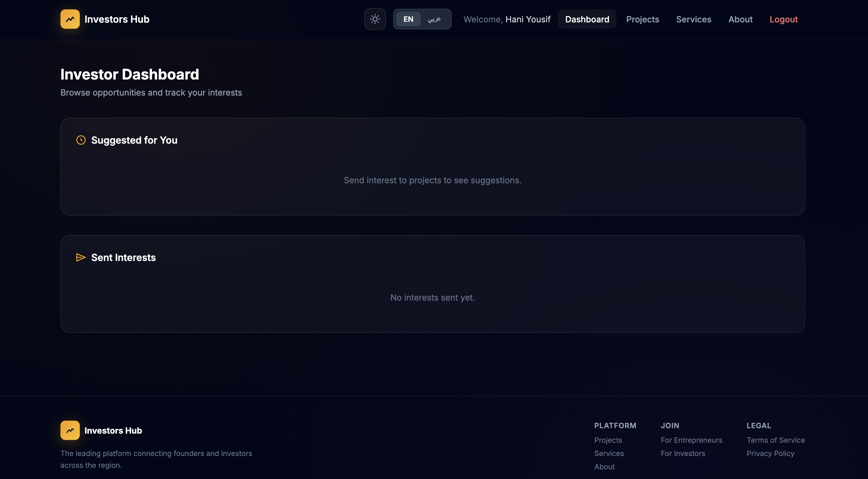Open Privacy Policy link
Screen dimensions: 868x479
coord(770,453)
